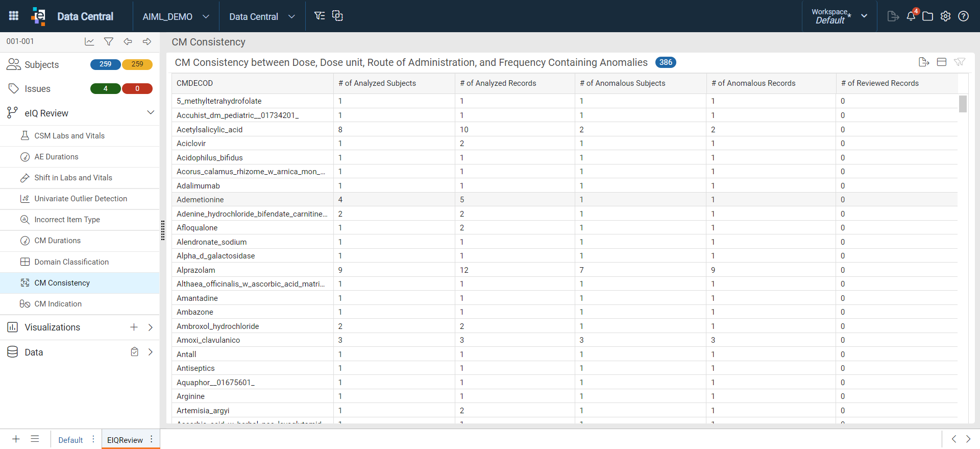This screenshot has width=980, height=449.
Task: Open options menu for EIQReview tab
Action: click(152, 439)
